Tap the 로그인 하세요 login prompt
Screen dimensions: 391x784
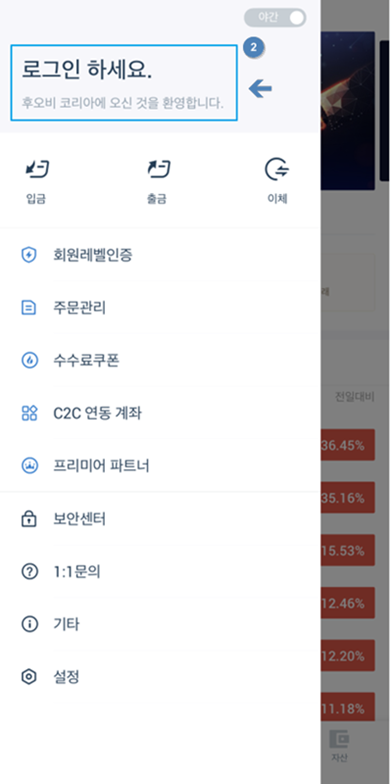[124, 82]
